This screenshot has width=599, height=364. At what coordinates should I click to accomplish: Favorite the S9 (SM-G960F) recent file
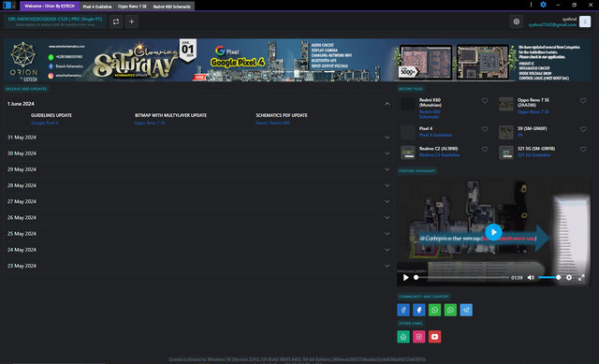tap(583, 129)
